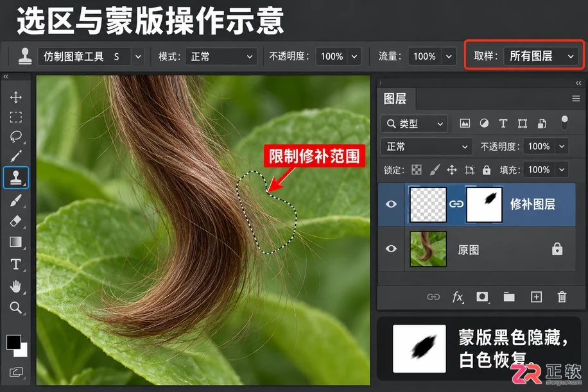This screenshot has width=588, height=392.
Task: Click the background white color swatch
Action: click(x=22, y=351)
